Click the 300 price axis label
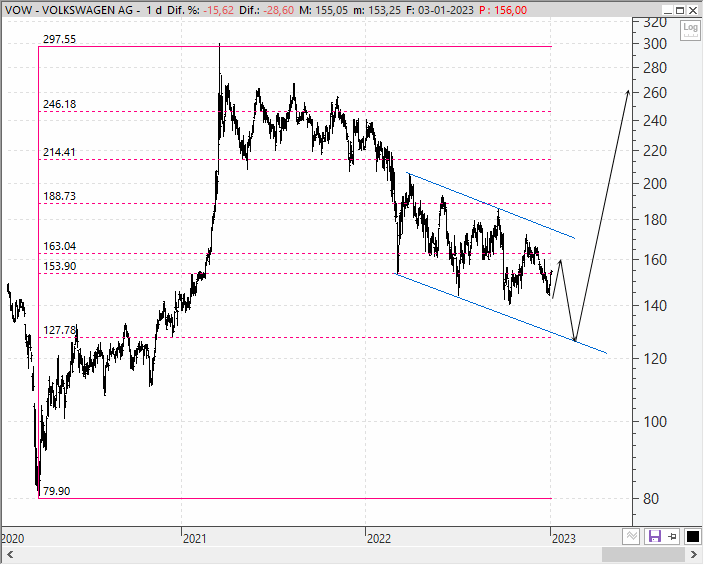The image size is (704, 565). click(655, 44)
